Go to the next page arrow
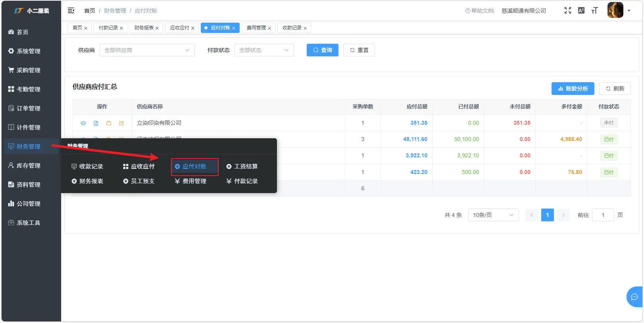Image resolution: width=644 pixels, height=323 pixels. 563,215
